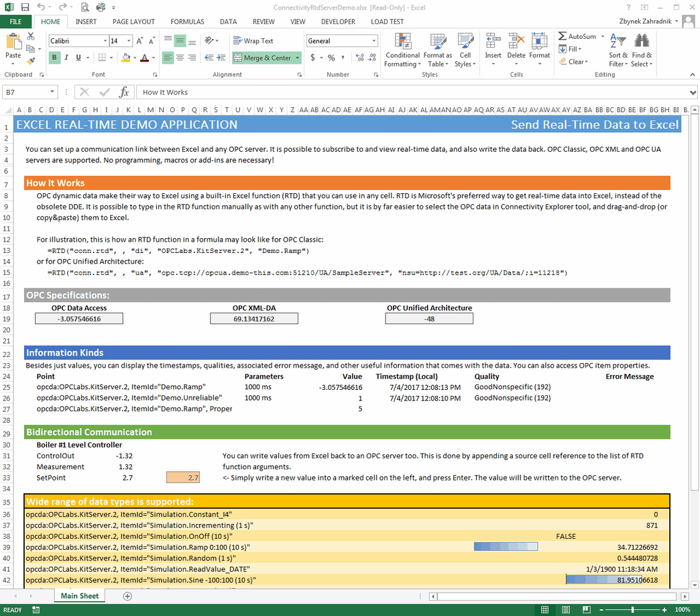Toggle italic formatting
This screenshot has width=700, height=616.
point(65,58)
